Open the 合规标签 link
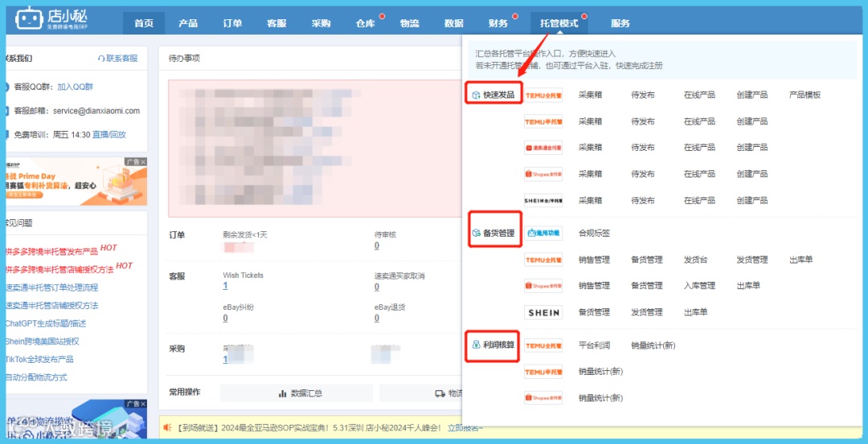868x444 pixels. pyautogui.click(x=595, y=234)
